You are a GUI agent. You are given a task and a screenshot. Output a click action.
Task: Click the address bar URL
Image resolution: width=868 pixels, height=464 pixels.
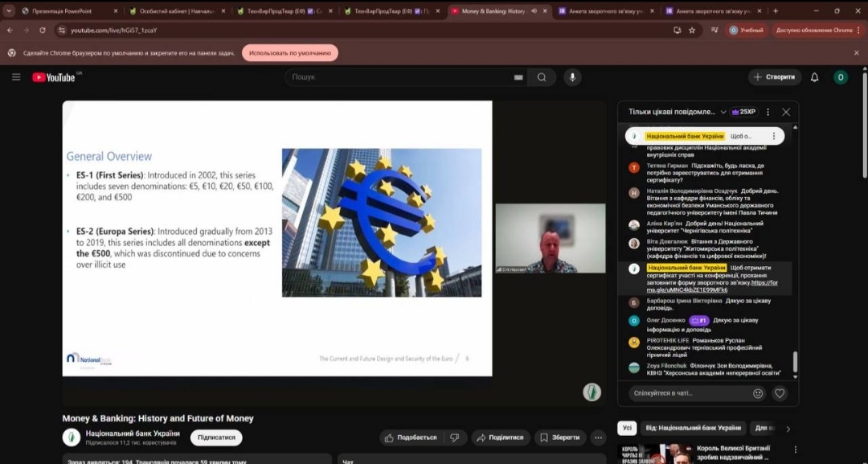[x=113, y=31]
